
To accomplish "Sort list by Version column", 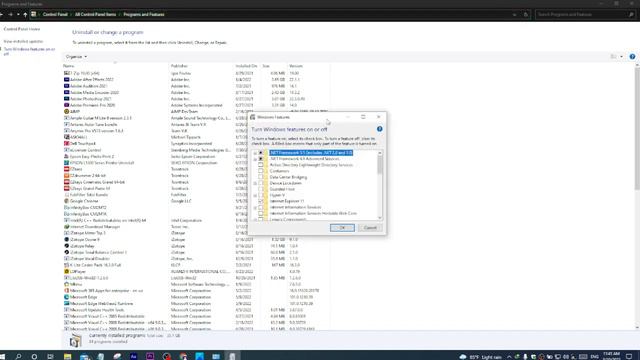I will point(296,66).
